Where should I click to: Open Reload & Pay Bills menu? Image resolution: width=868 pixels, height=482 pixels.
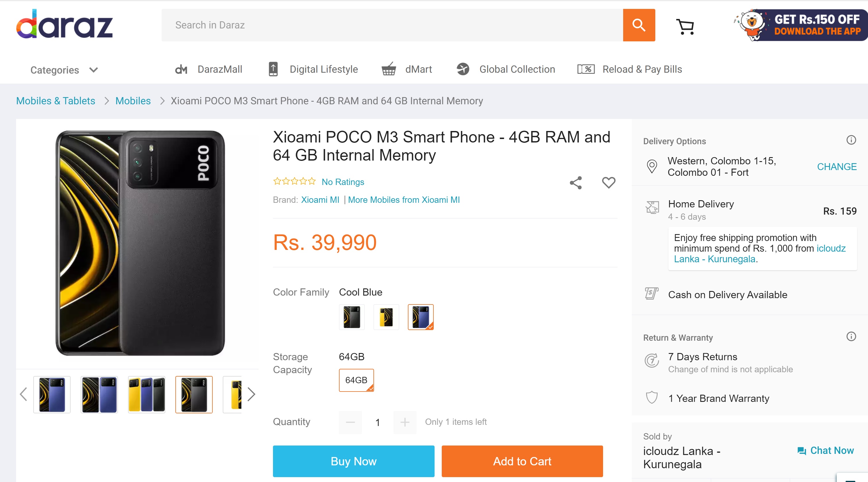[x=629, y=69]
